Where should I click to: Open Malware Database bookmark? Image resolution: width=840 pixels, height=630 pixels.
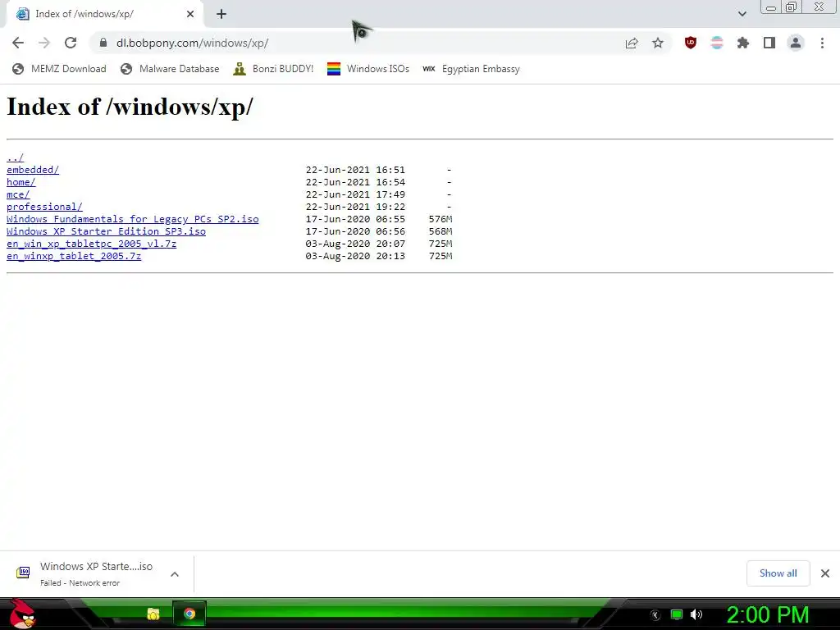[170, 69]
